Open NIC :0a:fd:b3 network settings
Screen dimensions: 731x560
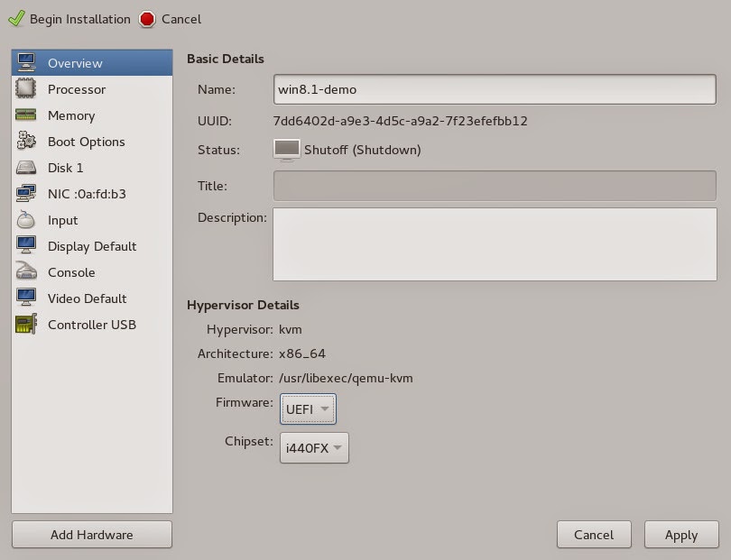27,193
